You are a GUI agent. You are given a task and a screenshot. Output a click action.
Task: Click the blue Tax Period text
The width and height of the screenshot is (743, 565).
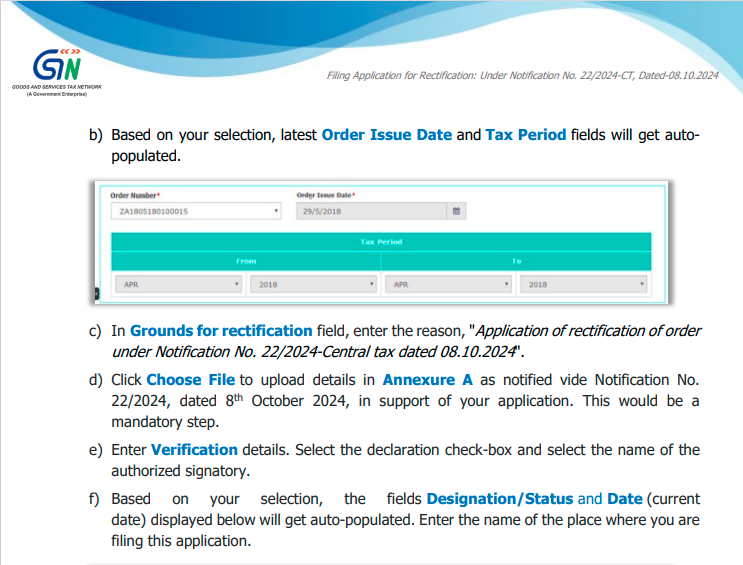pyautogui.click(x=526, y=135)
